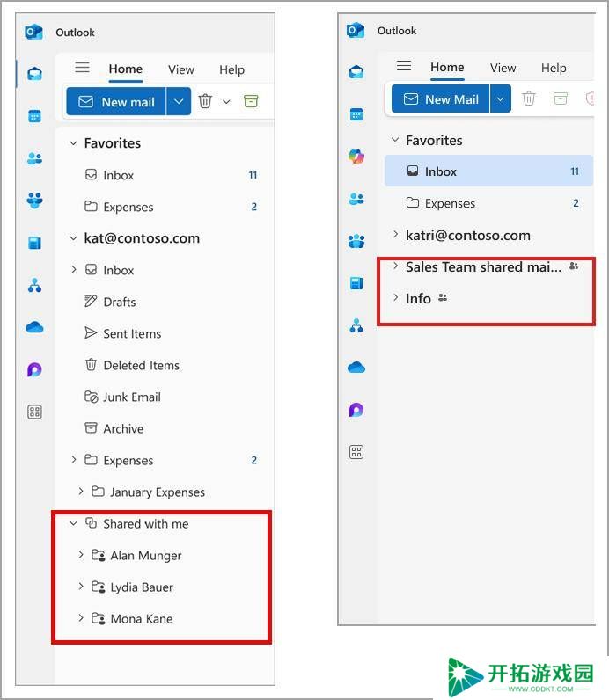Click the green Archive icon in left window toolbar
609x700 pixels.
251,101
